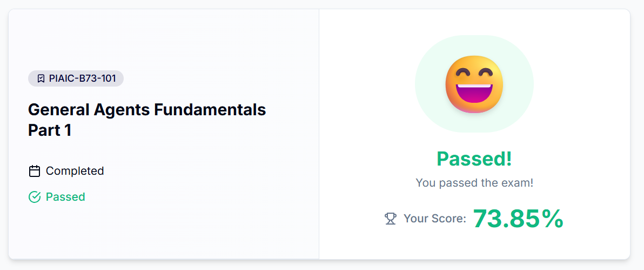The height and width of the screenshot is (270, 644).
Task: Click the large "Passed!" heading
Action: [x=474, y=159]
